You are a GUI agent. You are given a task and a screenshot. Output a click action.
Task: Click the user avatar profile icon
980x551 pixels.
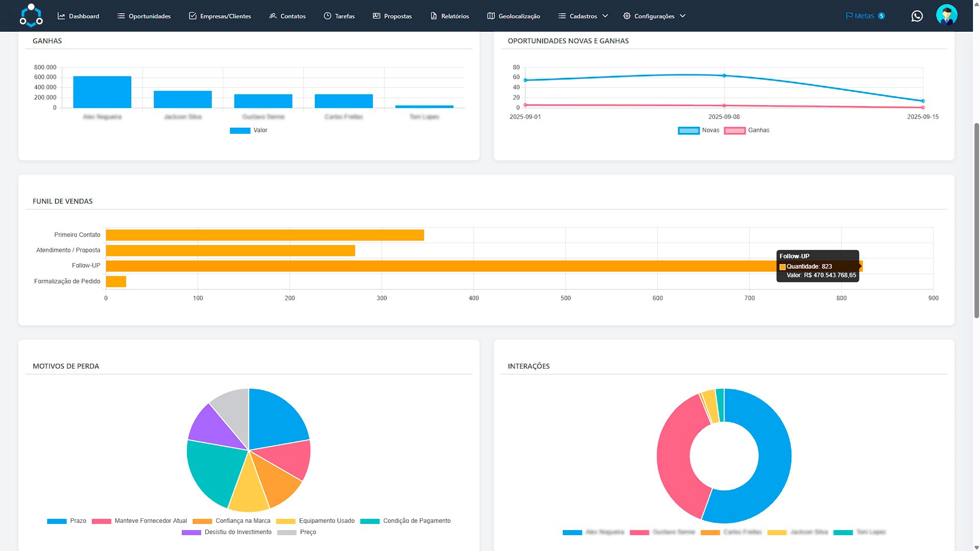946,15
